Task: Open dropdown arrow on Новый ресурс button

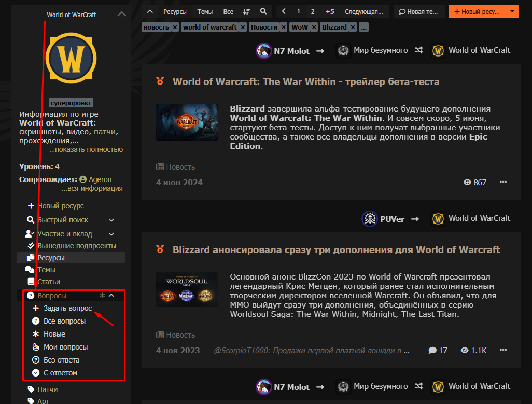Action: [x=512, y=11]
